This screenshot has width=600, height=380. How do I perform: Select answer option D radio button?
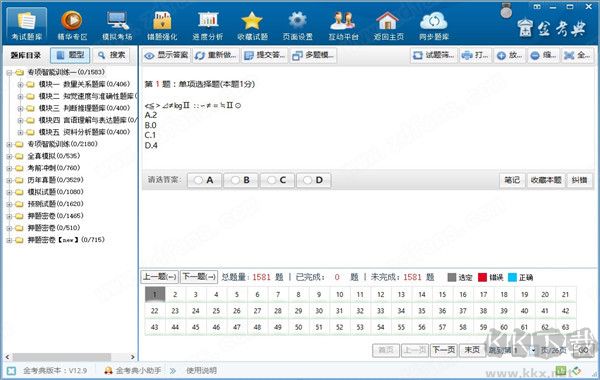click(308, 180)
